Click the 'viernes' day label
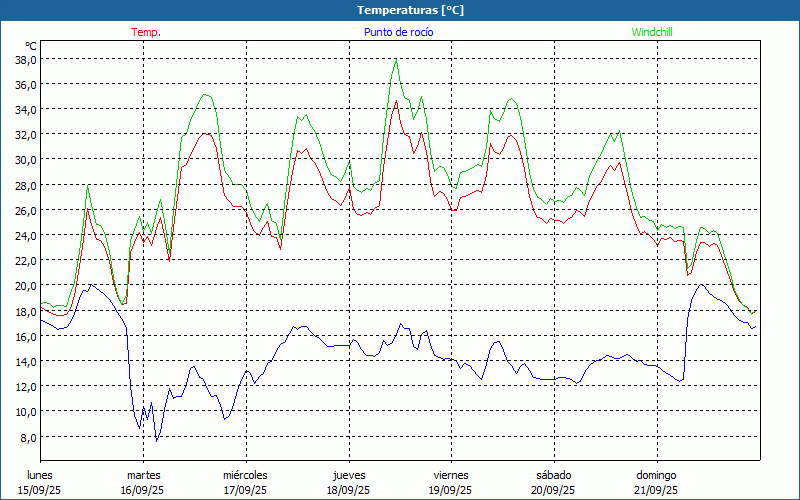This screenshot has height=500, width=800. click(451, 475)
